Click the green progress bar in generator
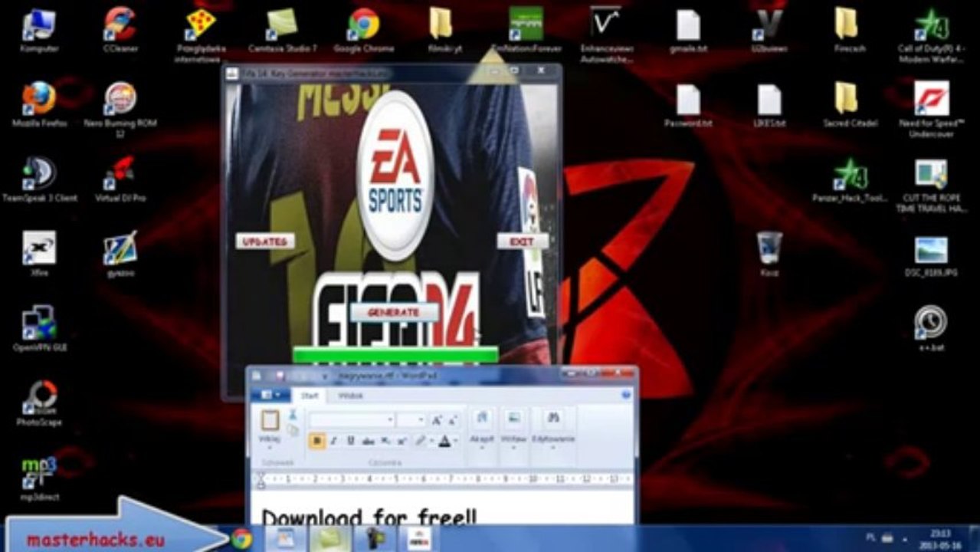The height and width of the screenshot is (552, 980). click(x=395, y=355)
